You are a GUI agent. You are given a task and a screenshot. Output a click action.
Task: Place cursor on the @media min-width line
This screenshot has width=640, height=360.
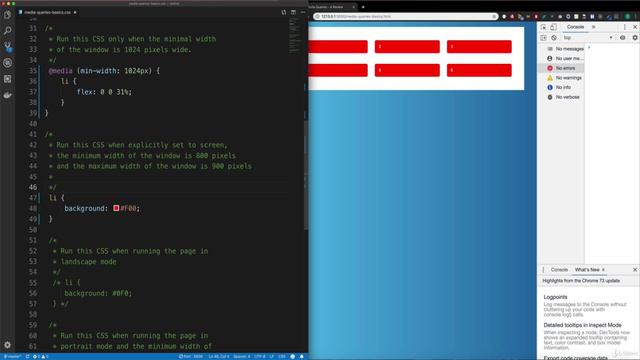(104, 71)
